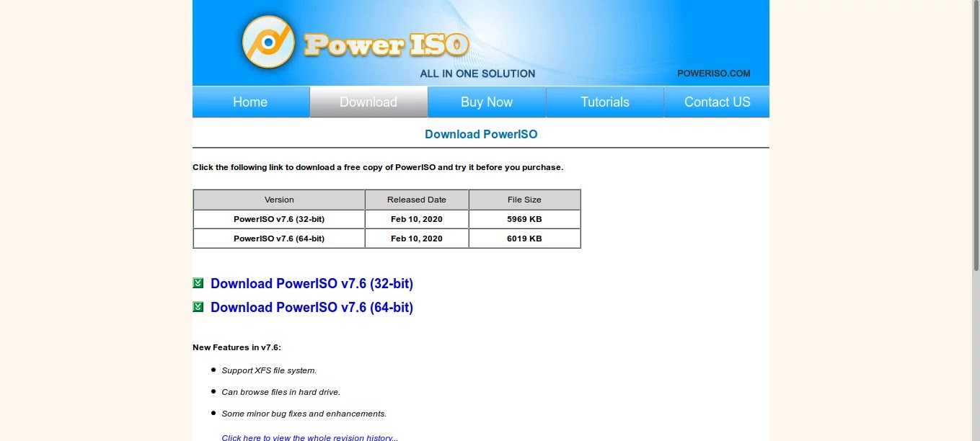
Task: Select the PowerISO v7.6 (64-bit) table cell
Action: [279, 239]
